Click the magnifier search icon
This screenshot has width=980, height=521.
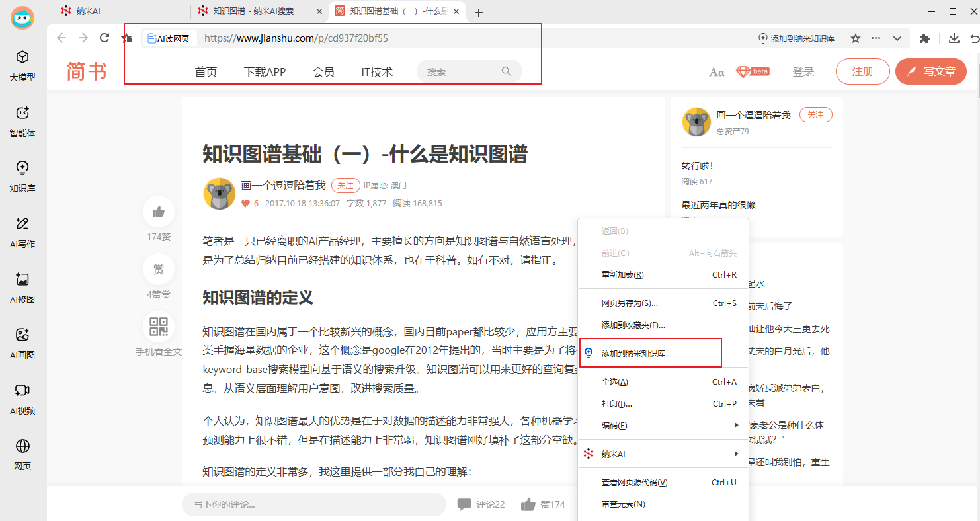point(507,71)
